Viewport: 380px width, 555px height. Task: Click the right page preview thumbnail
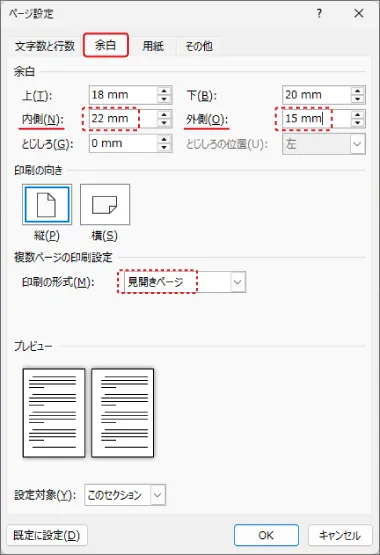point(122,413)
